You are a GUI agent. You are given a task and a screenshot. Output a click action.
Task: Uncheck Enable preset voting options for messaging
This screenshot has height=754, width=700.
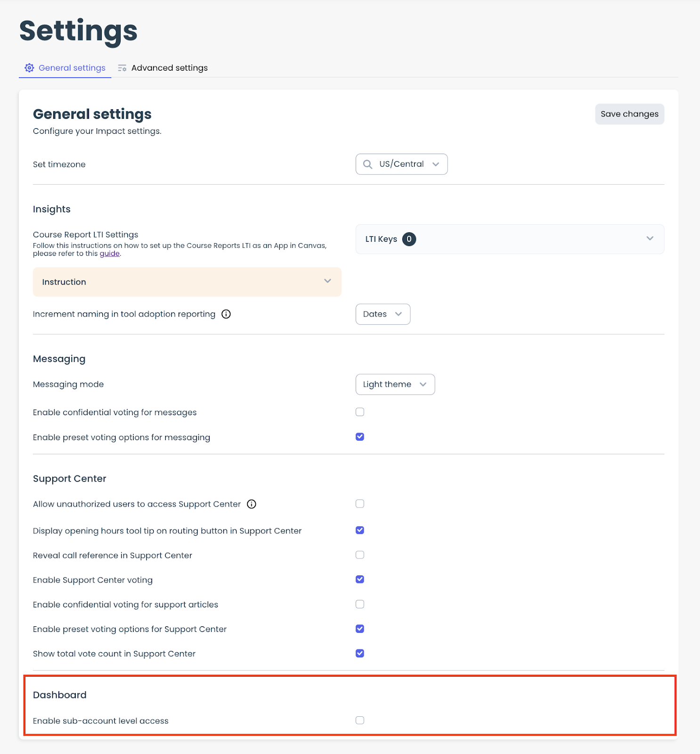(360, 437)
